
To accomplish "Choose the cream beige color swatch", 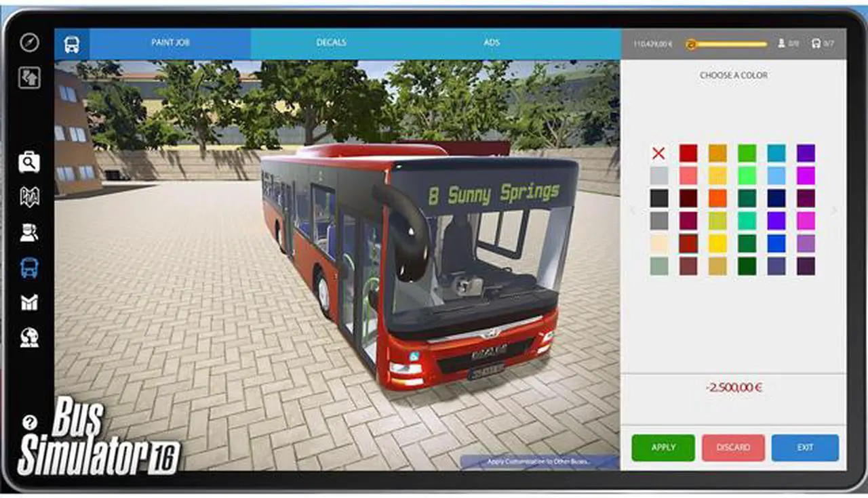I will [x=658, y=243].
